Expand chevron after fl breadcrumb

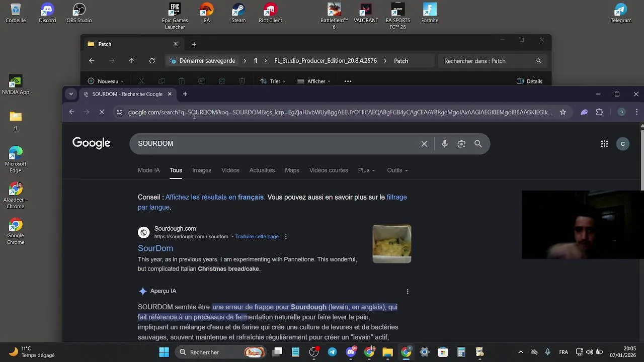pos(265,61)
